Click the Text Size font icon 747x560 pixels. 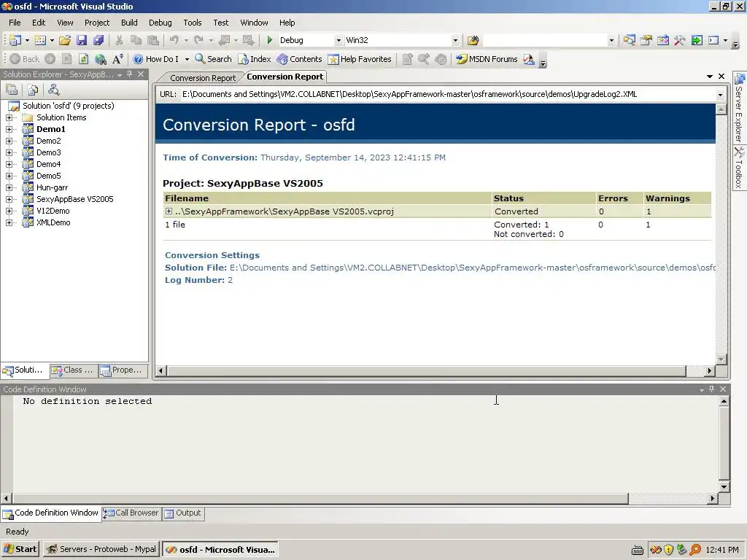(117, 59)
